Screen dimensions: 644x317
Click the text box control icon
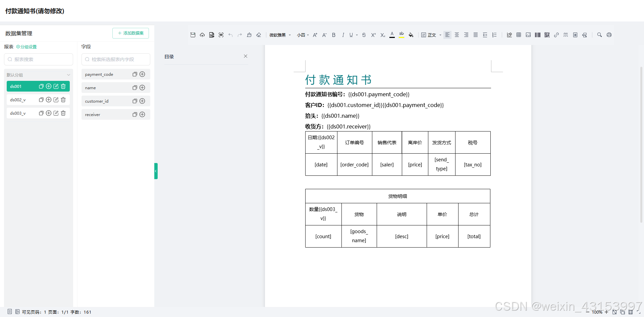(575, 35)
